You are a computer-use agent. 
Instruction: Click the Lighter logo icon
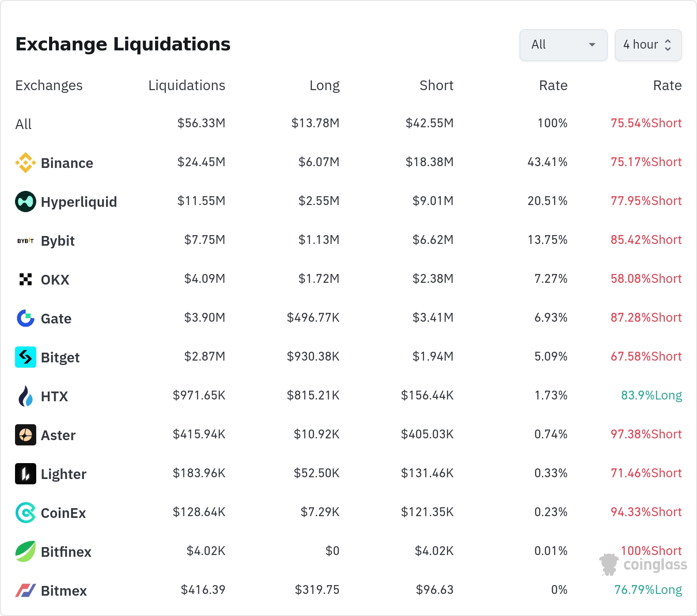26,474
